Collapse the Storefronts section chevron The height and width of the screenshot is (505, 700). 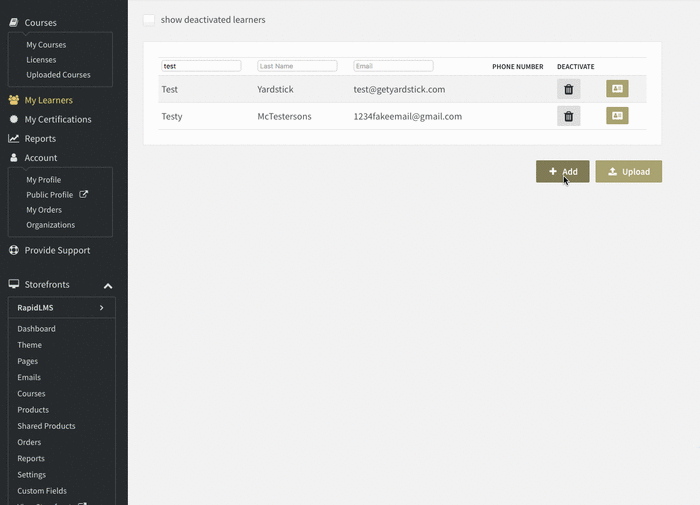pos(108,286)
